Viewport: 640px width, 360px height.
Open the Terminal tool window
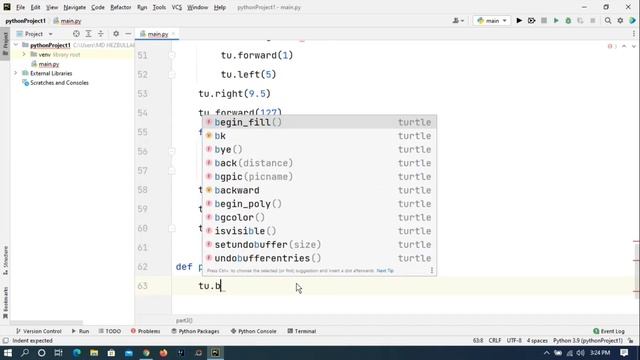[302, 331]
